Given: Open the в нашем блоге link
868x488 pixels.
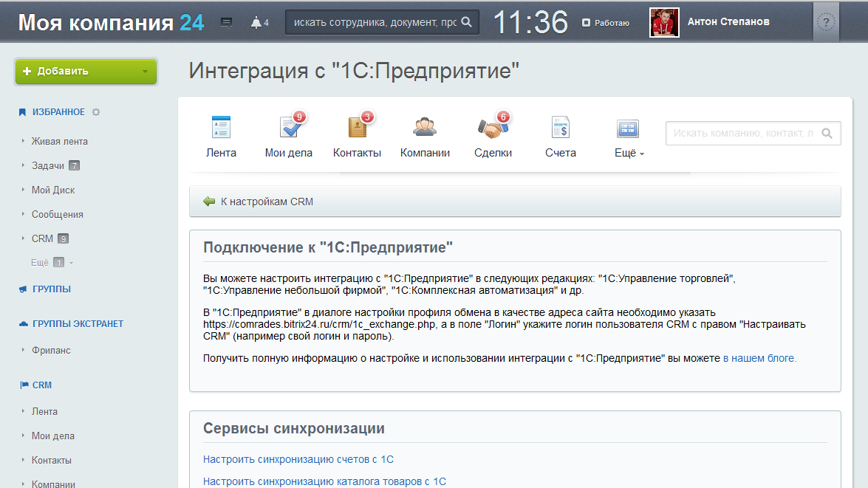Looking at the screenshot, I should tap(759, 358).
